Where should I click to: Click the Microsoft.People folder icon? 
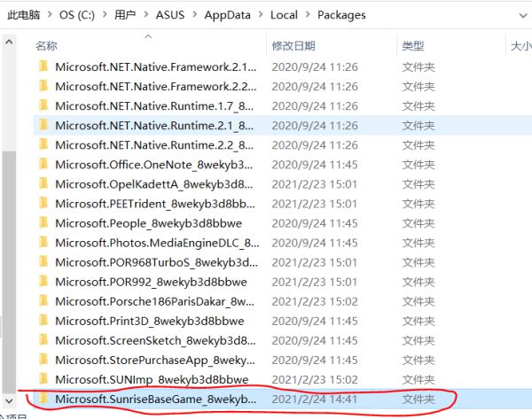(x=43, y=222)
